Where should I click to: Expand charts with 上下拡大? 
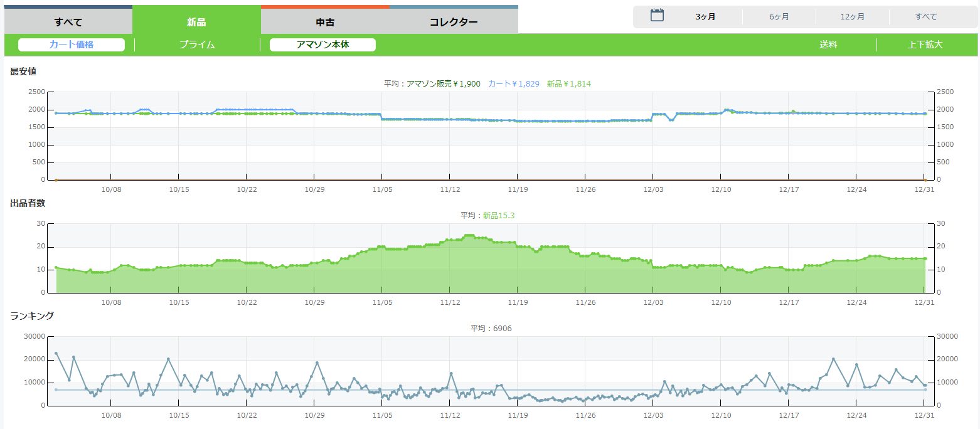pyautogui.click(x=925, y=45)
